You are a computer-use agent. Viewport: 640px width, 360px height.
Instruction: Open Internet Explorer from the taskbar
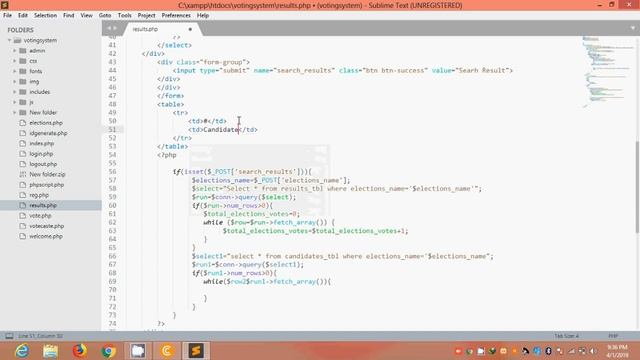22,351
